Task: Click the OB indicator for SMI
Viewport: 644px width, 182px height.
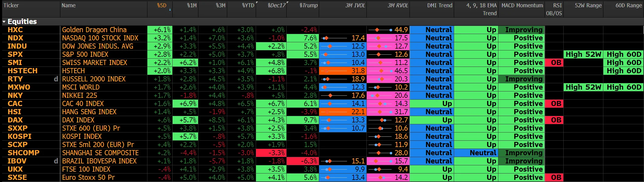Action: pos(554,63)
